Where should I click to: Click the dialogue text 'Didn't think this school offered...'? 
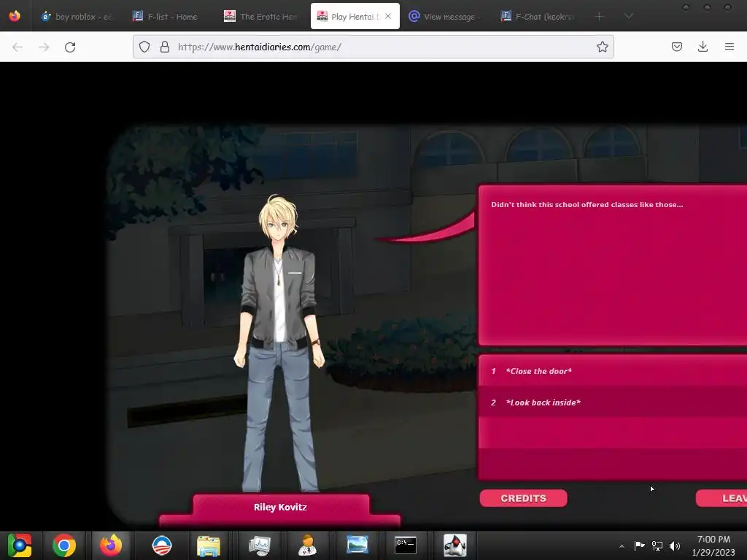(587, 204)
